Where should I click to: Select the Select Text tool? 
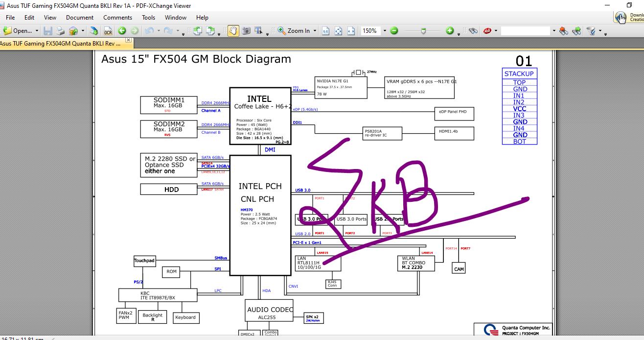[258, 31]
